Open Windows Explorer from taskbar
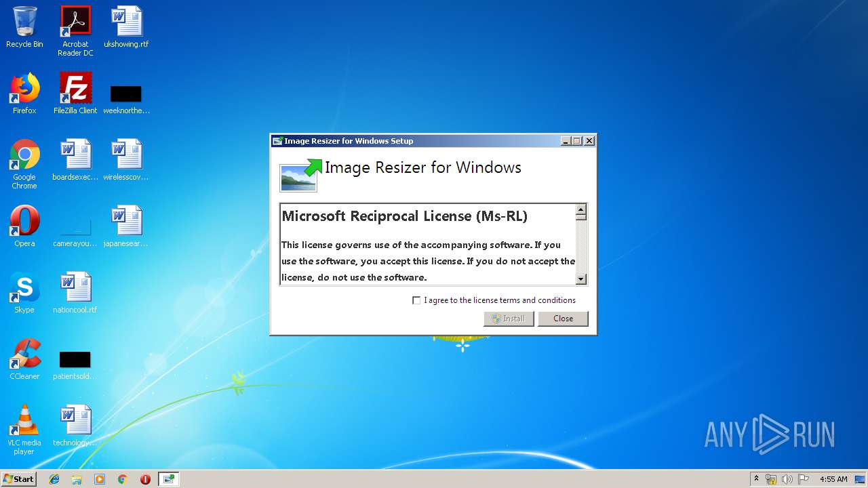The image size is (868, 488). (77, 479)
